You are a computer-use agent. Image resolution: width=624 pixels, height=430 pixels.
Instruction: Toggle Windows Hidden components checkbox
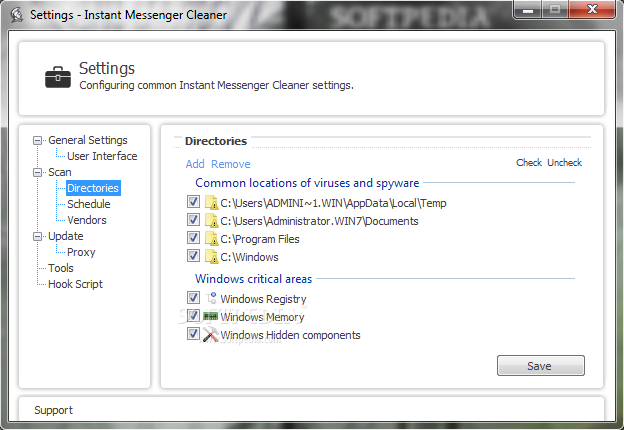(x=193, y=334)
